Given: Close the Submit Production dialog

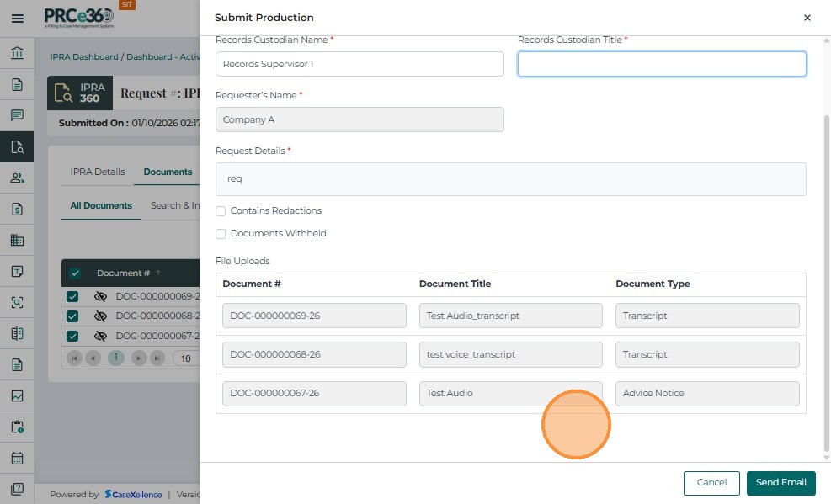Looking at the screenshot, I should (807, 18).
